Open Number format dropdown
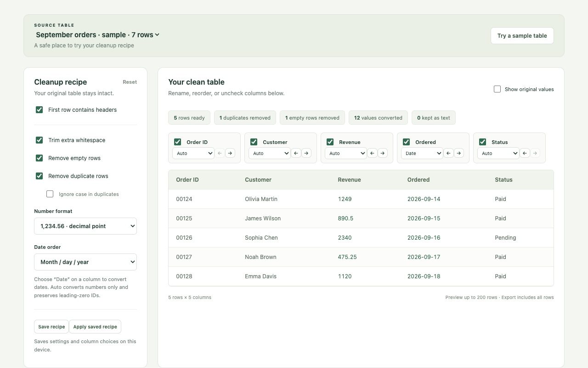Image resolution: width=588 pixels, height=368 pixels. (85, 226)
